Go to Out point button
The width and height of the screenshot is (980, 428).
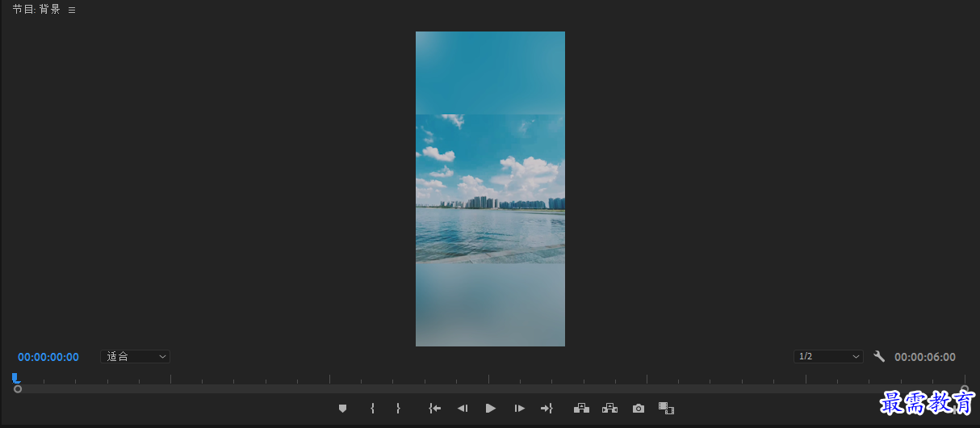[547, 409]
